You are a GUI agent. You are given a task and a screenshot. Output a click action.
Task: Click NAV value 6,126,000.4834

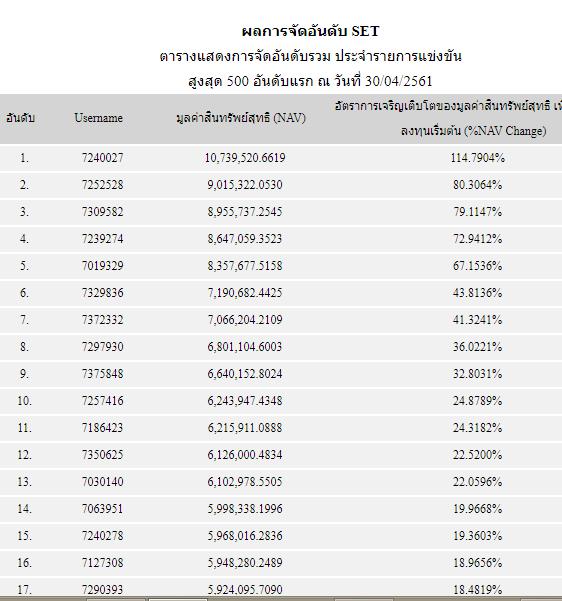[245, 455]
